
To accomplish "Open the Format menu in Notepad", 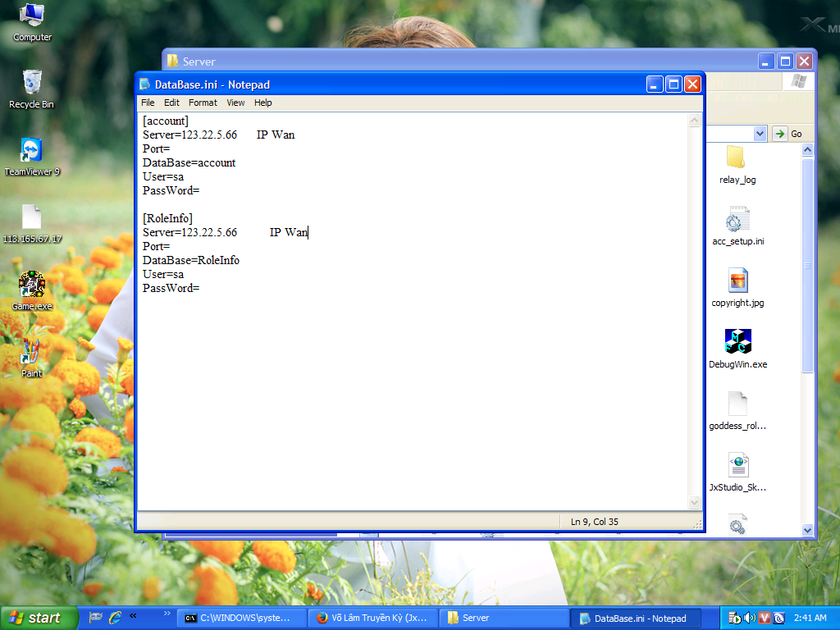I will coord(203,103).
